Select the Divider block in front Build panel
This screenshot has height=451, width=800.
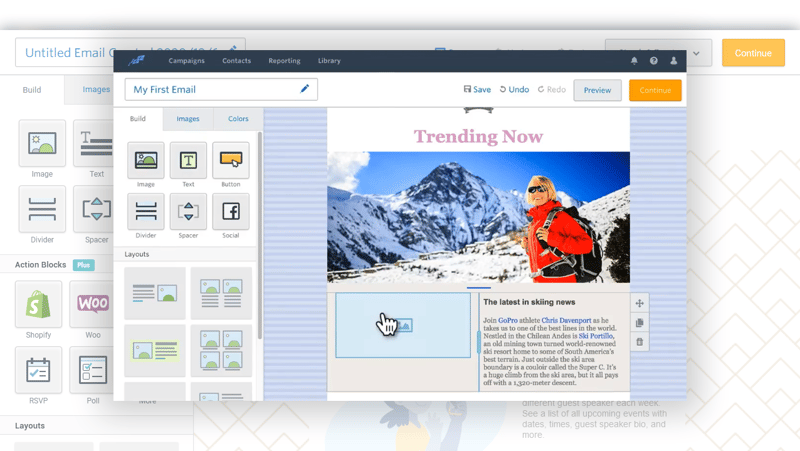click(x=146, y=211)
